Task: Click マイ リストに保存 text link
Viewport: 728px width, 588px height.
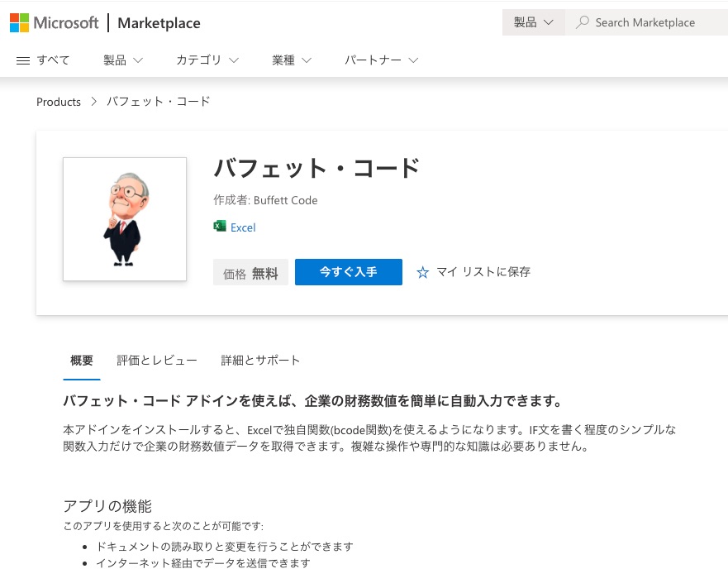Action: [x=483, y=272]
